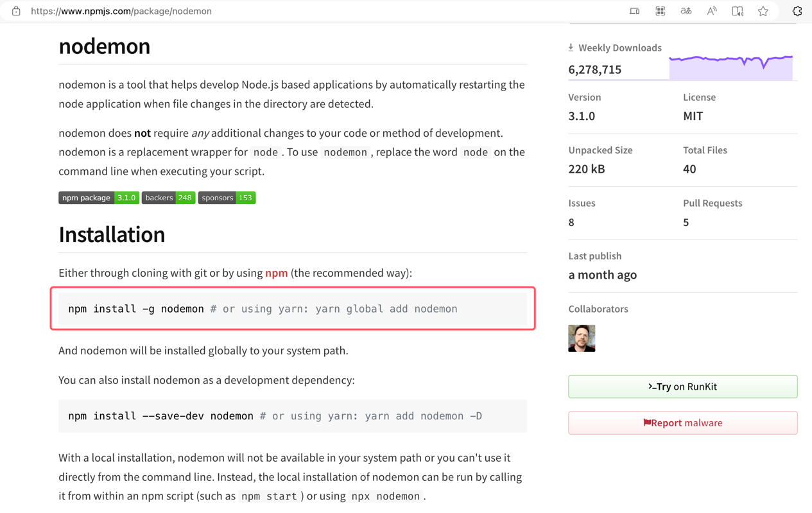The height and width of the screenshot is (513, 812).
Task: Click the Weekly Downloads arrow icon
Action: (571, 48)
